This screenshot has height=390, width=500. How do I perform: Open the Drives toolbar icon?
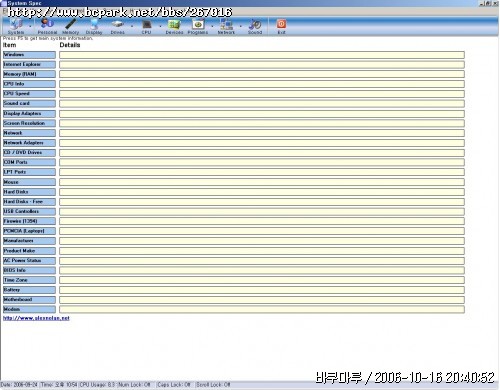[117, 27]
